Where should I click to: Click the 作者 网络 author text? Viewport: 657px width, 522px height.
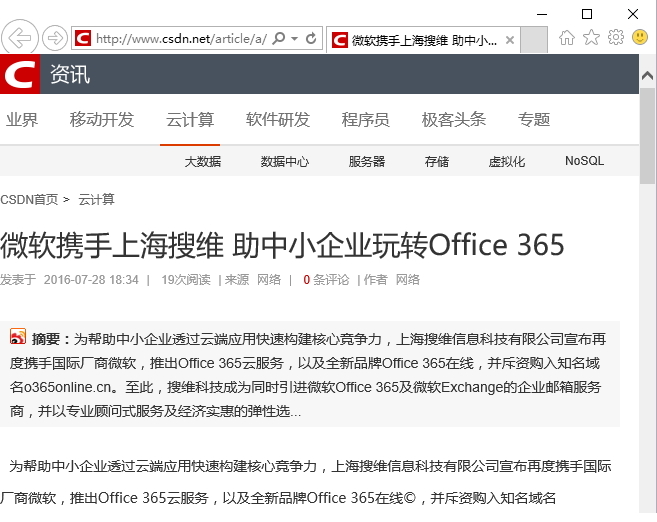click(x=391, y=280)
